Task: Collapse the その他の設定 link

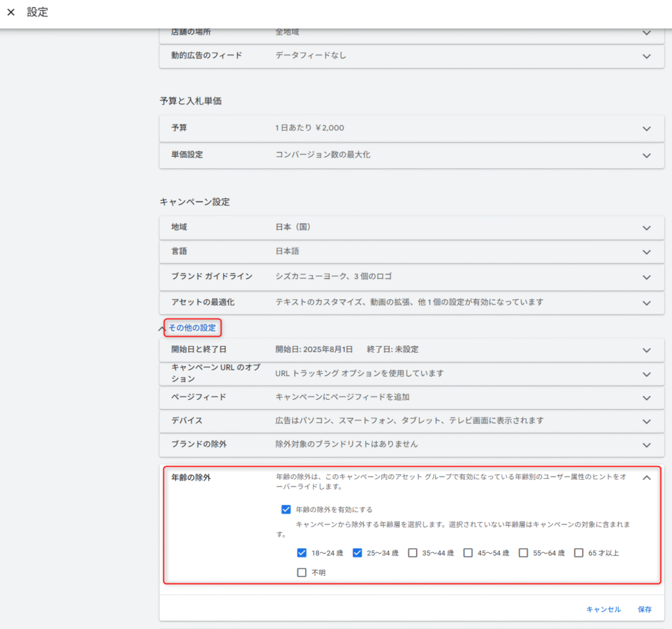Action: pyautogui.click(x=192, y=328)
